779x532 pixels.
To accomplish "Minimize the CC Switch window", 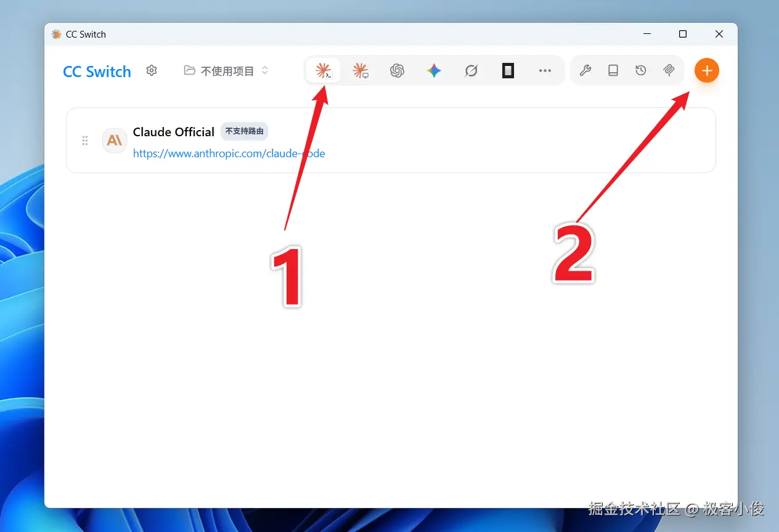I will click(x=647, y=35).
